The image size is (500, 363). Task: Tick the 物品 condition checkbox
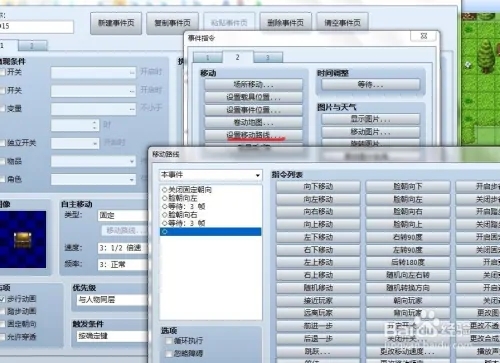coord(3,161)
